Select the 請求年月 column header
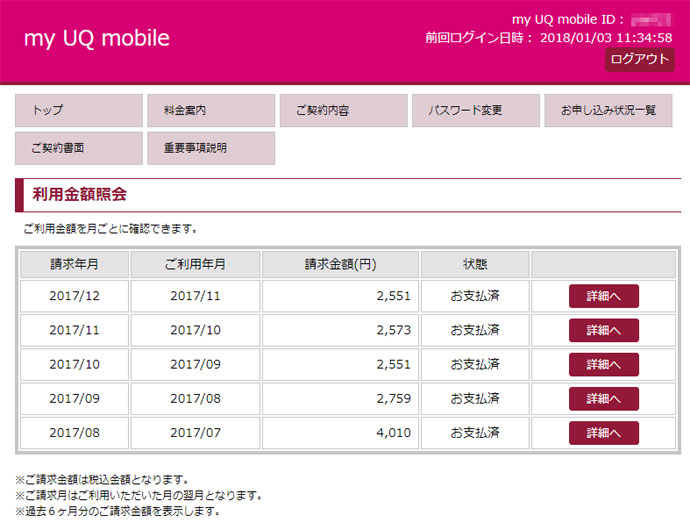The image size is (690, 530). (74, 264)
